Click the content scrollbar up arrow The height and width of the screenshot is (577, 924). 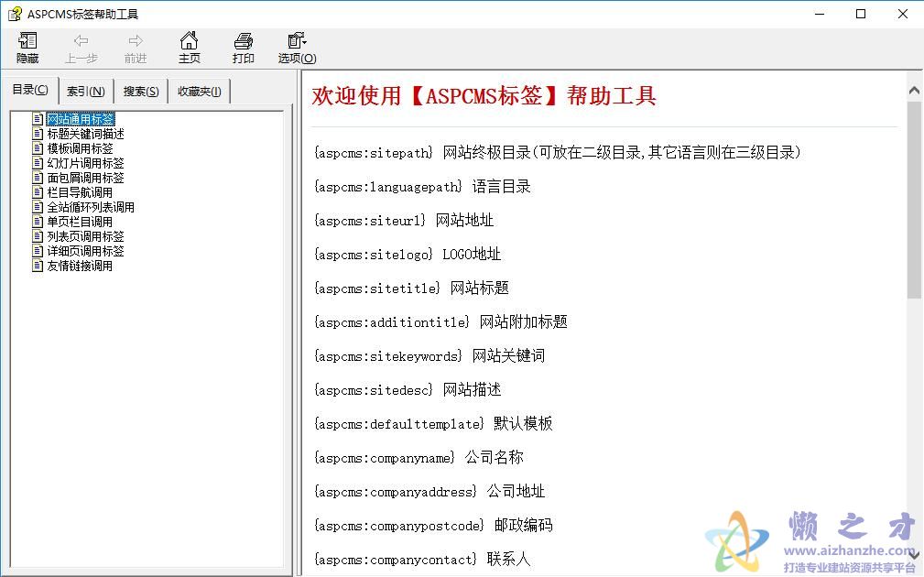[x=914, y=90]
